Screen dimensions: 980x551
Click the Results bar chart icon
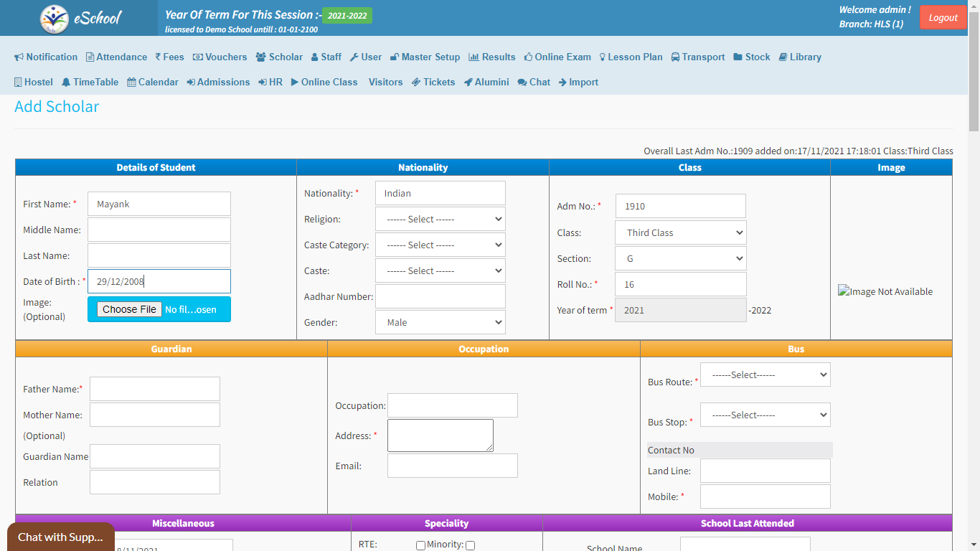pos(473,57)
